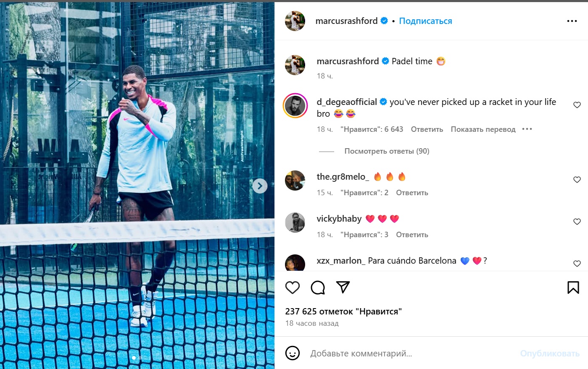Like the.gr8melo_ comment heart
Screen dimensions: 588x369
coord(577,180)
